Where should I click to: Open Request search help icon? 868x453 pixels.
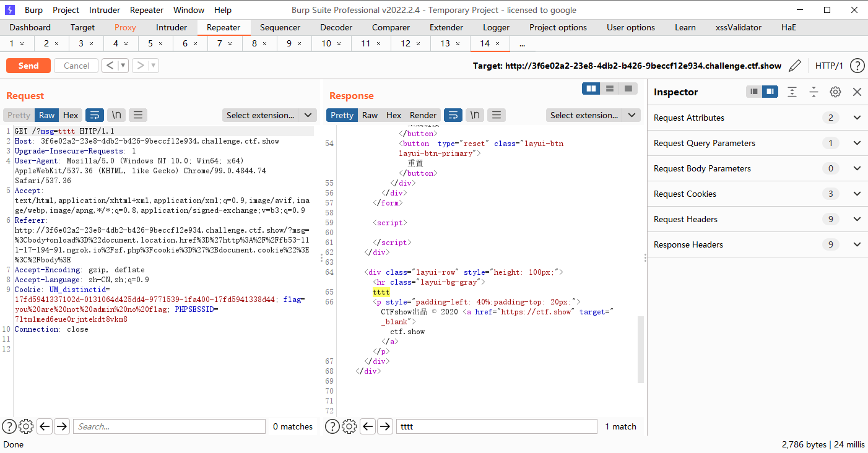click(9, 426)
